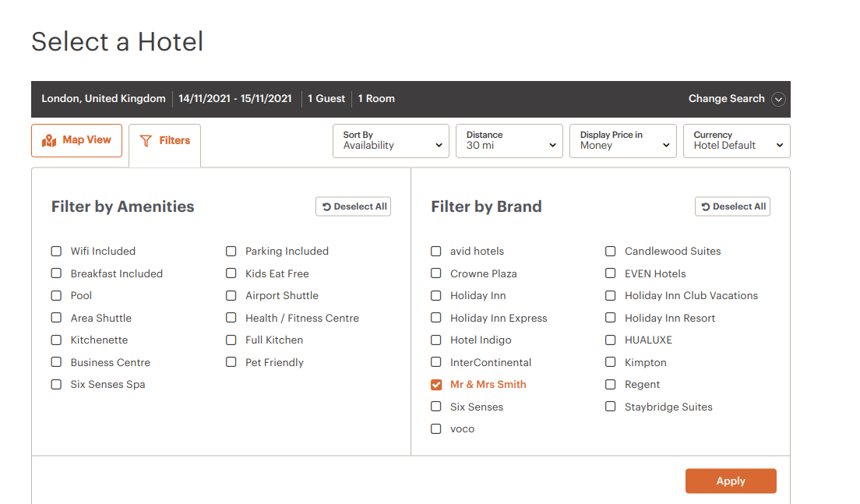This screenshot has width=860, height=504.
Task: Deselect all brand filters
Action: point(732,206)
